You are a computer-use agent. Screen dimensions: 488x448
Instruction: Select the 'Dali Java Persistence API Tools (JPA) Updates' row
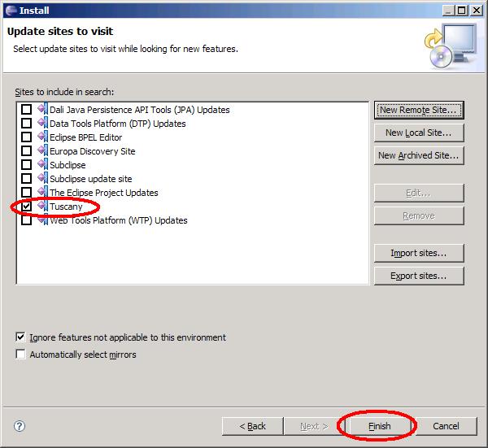[x=140, y=110]
